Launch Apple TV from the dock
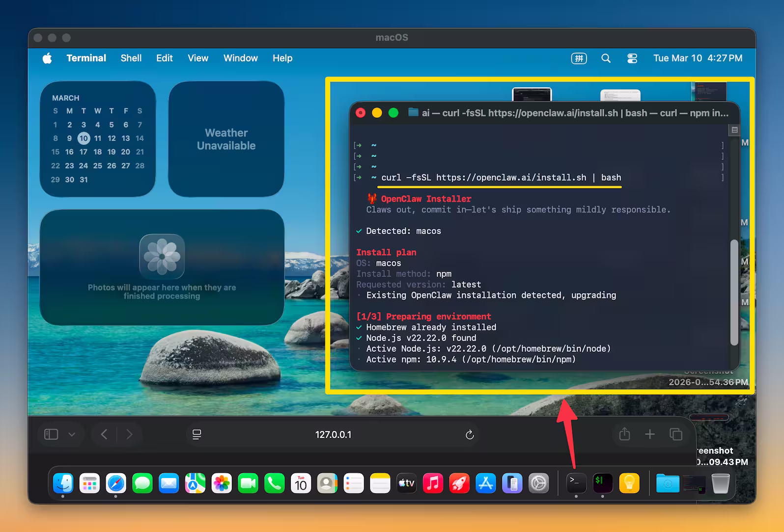Viewport: 784px width, 532px height. pyautogui.click(x=407, y=483)
